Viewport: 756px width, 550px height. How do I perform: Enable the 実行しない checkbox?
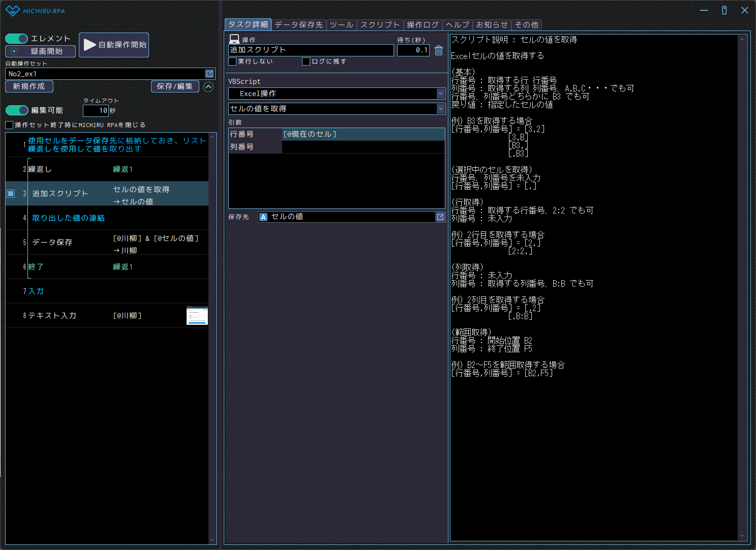(233, 62)
